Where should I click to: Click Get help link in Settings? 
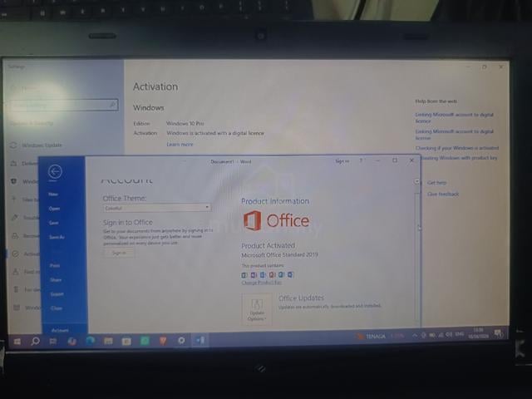[436, 183]
